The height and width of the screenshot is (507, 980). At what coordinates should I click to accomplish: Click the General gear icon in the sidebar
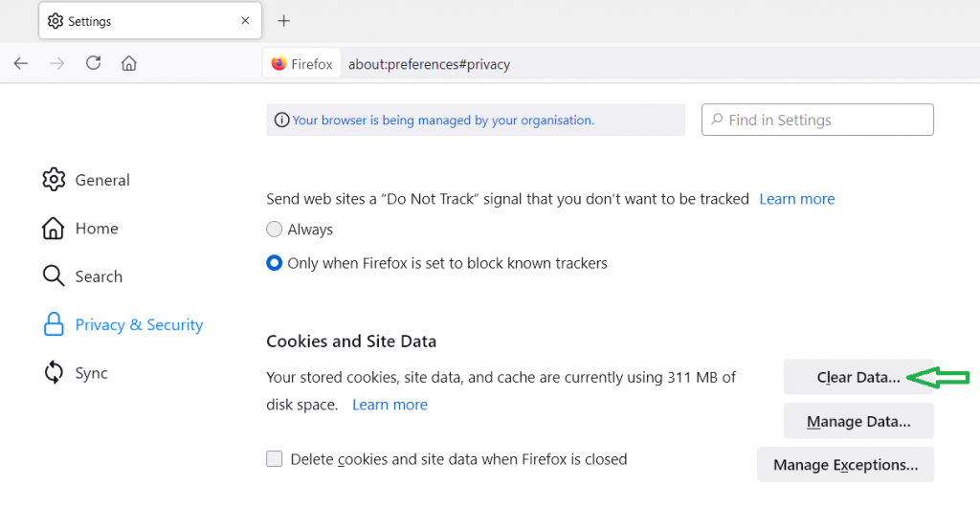(x=54, y=180)
